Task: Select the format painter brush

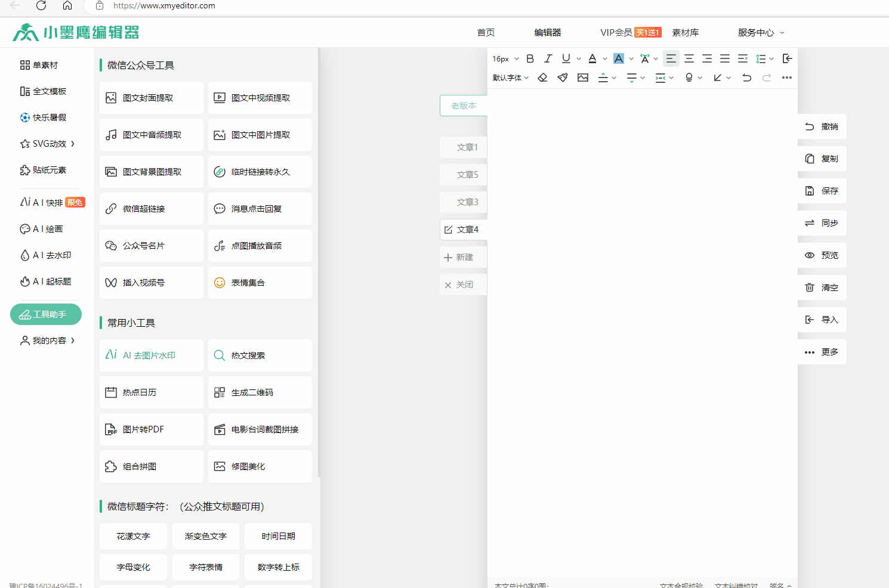Action: 563,78
